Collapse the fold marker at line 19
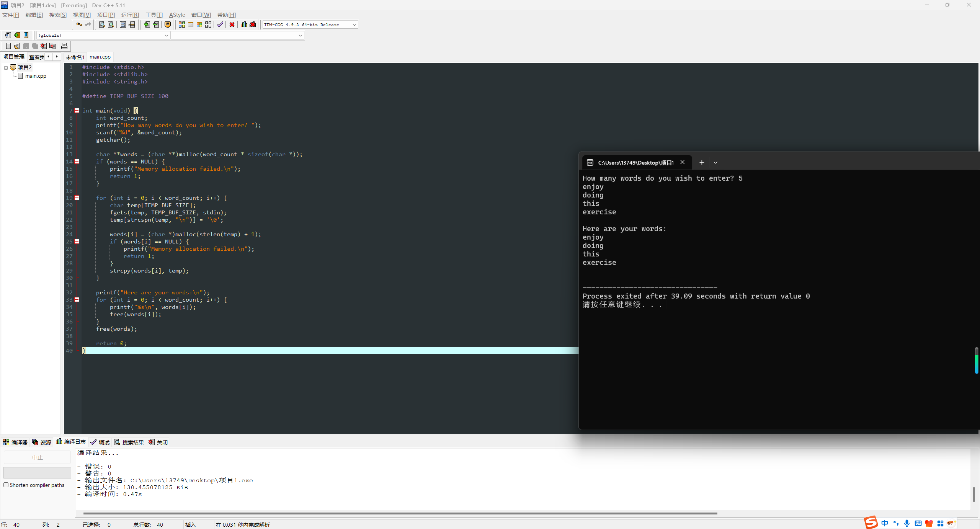The width and height of the screenshot is (980, 529). [x=77, y=198]
